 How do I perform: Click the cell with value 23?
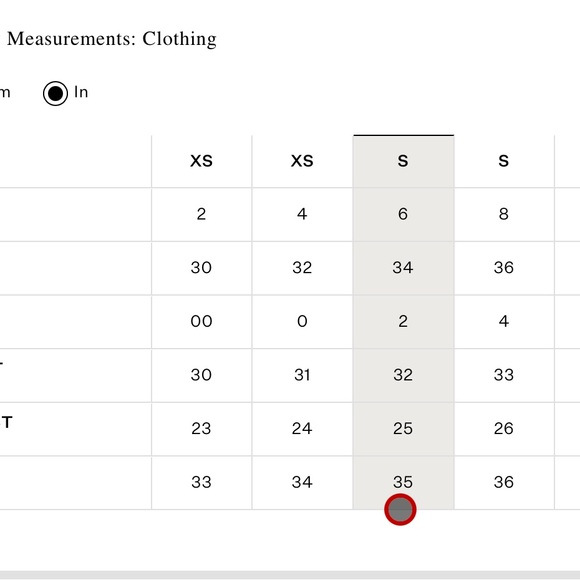pos(202,429)
